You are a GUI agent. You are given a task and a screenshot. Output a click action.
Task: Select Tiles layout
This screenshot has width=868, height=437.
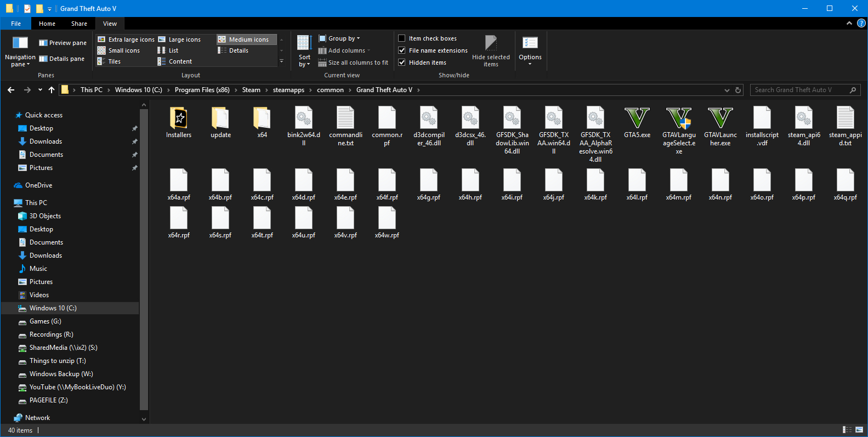click(109, 61)
